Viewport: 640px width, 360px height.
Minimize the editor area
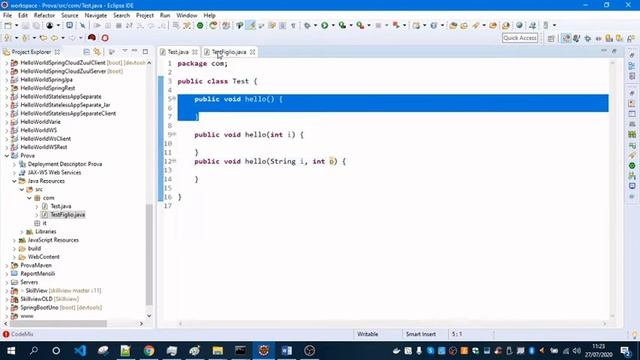coord(604,51)
